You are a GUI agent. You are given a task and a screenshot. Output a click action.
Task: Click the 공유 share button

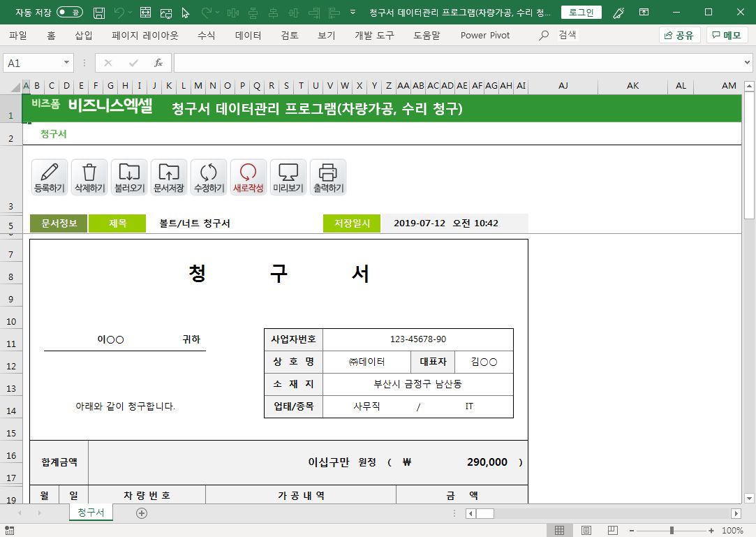[679, 35]
